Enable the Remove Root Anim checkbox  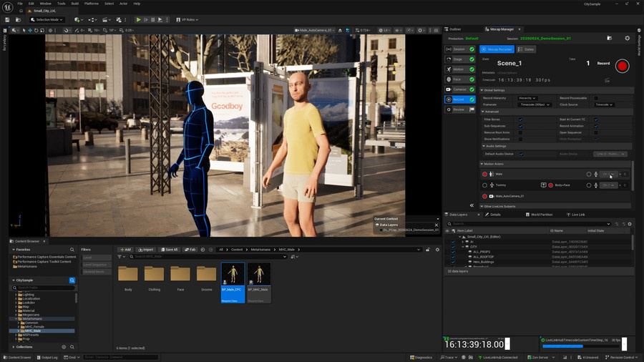[520, 132]
